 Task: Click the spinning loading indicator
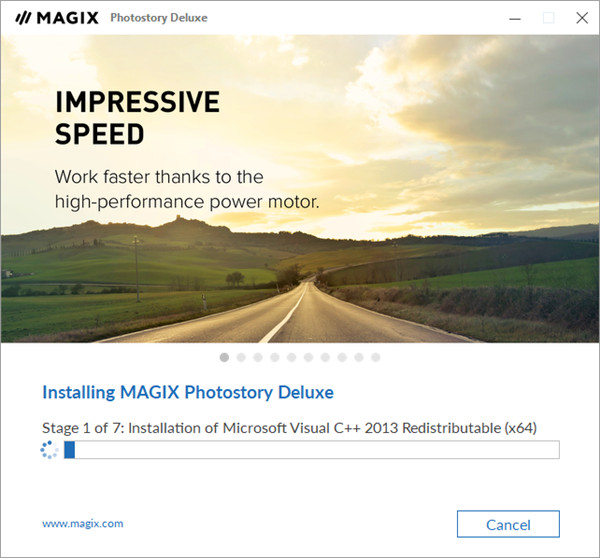(x=49, y=450)
